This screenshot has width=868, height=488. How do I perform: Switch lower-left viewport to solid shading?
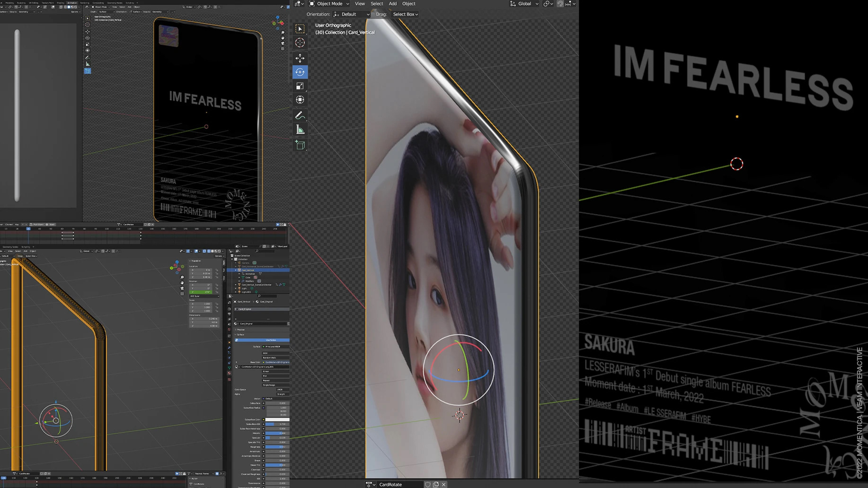coord(213,251)
